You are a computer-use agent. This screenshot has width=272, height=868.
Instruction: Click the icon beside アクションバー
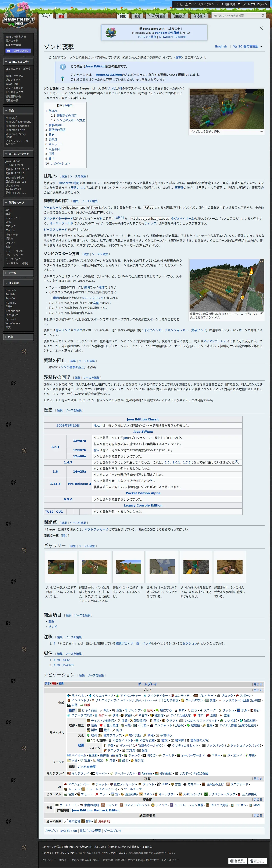(x=66, y=784)
